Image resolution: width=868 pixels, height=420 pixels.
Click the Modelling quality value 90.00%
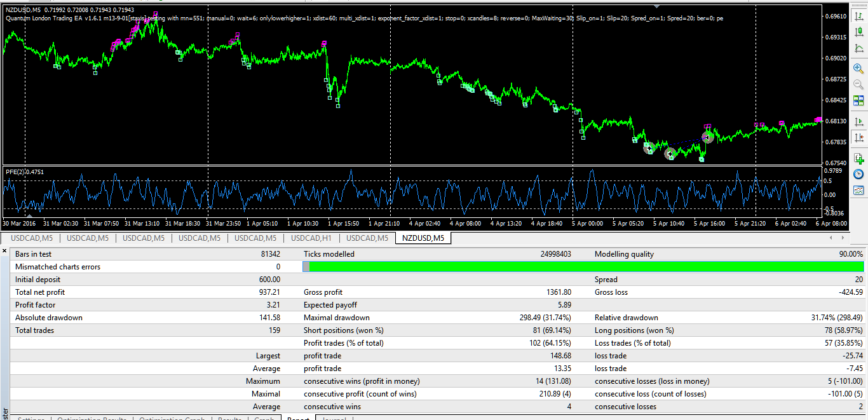tap(851, 254)
